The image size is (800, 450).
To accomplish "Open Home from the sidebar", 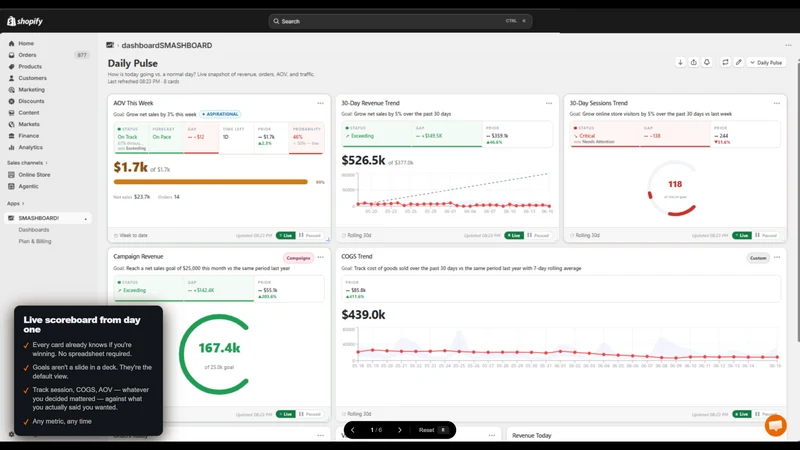I will [26, 43].
